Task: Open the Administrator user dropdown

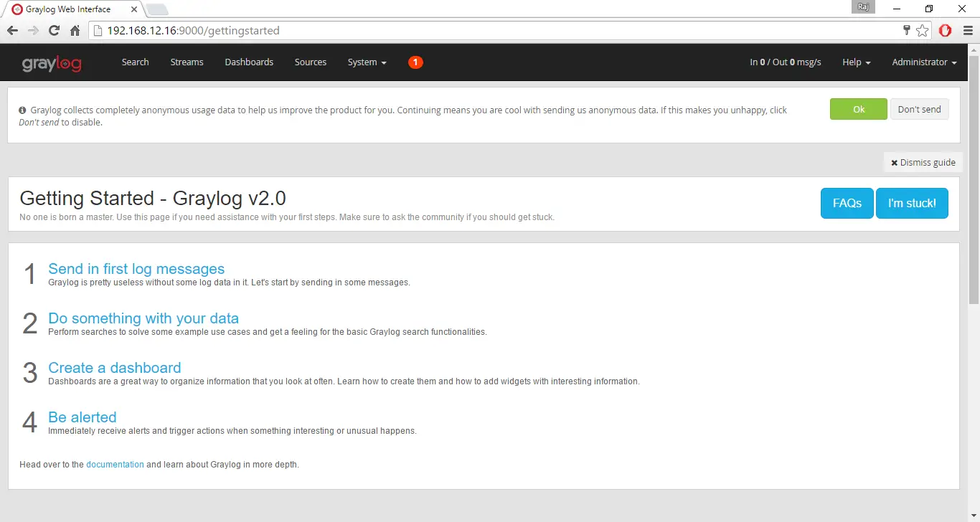Action: click(x=924, y=62)
